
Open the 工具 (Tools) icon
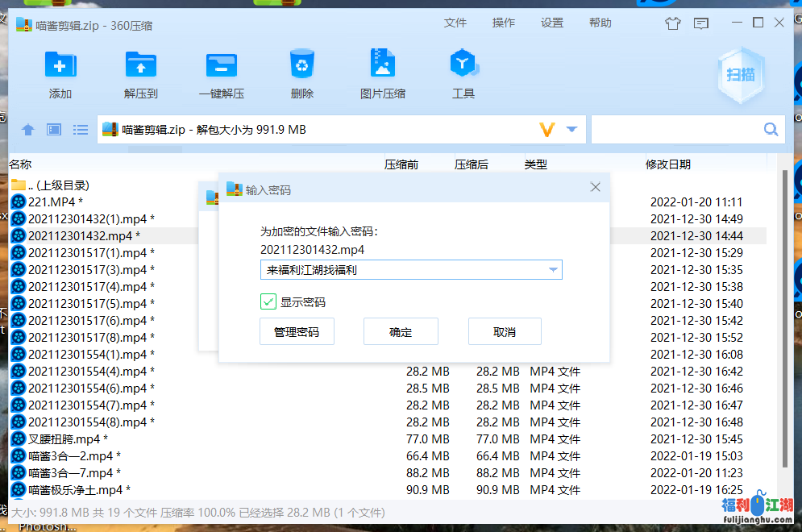[x=463, y=64]
